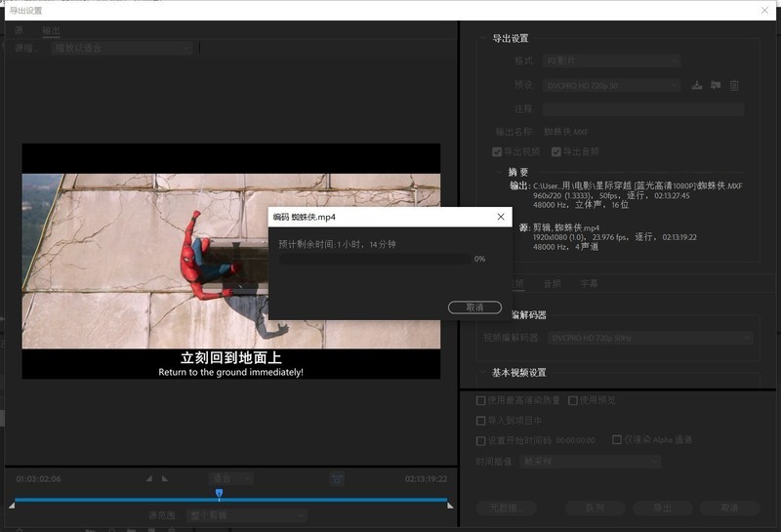The image size is (781, 532).
Task: Open the 时间插值 帧采样 dropdown
Action: (591, 462)
